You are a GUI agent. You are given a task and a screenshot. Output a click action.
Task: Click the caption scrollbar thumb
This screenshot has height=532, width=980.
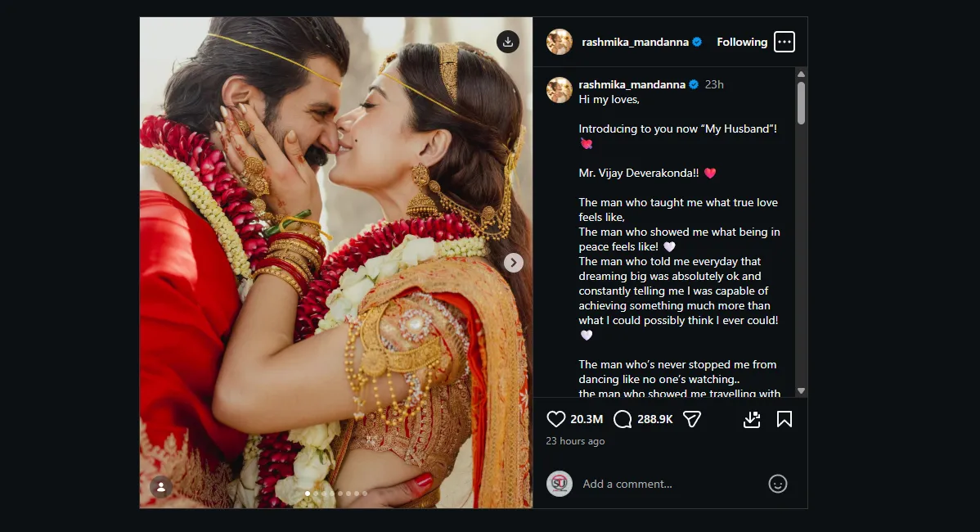click(x=801, y=102)
